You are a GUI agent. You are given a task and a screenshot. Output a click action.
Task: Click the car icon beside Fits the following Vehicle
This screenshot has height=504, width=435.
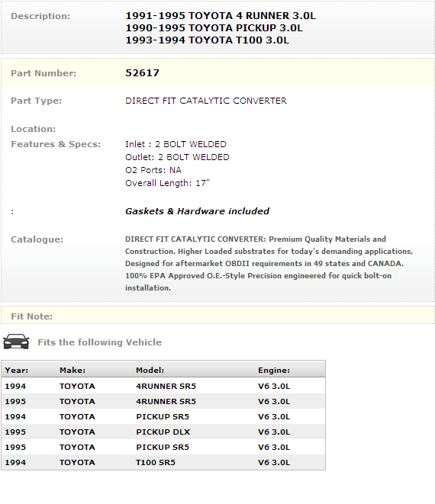tap(16, 342)
